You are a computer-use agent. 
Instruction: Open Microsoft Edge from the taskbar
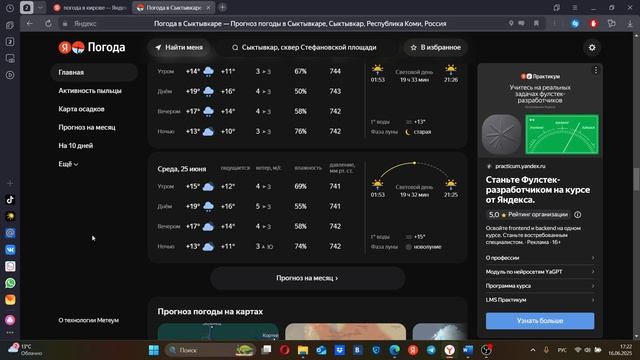[394, 350]
